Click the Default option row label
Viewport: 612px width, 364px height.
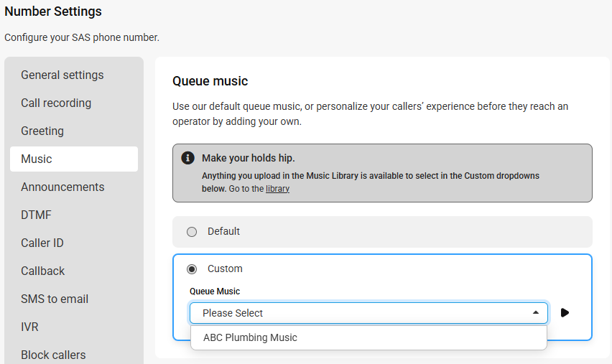click(x=223, y=231)
